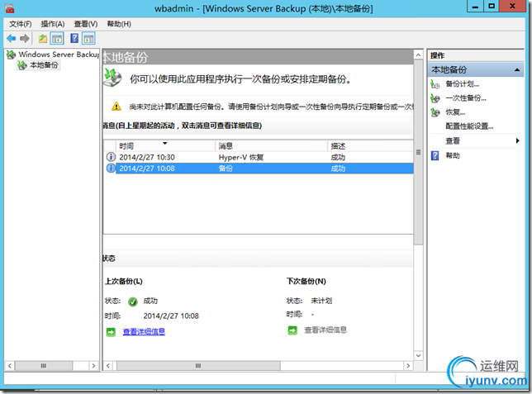Open the 文件(F) menu
This screenshot has height=394, width=532.
tap(21, 24)
